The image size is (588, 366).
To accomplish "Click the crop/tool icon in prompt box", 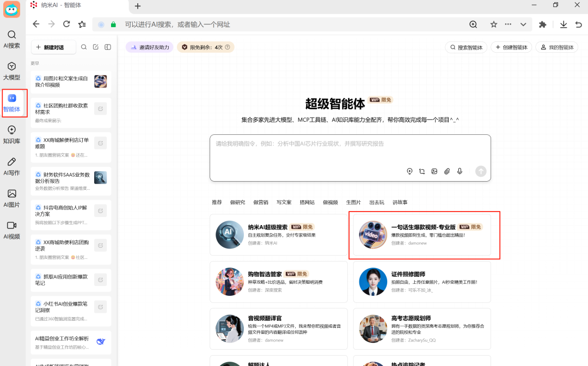I will point(422,171).
